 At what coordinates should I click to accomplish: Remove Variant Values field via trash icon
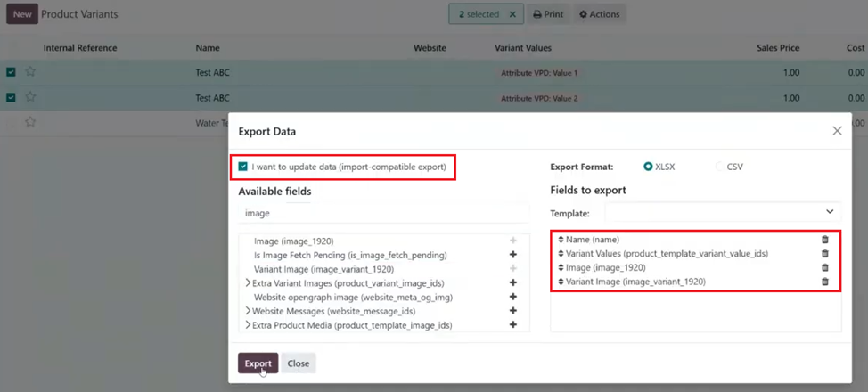pyautogui.click(x=824, y=254)
